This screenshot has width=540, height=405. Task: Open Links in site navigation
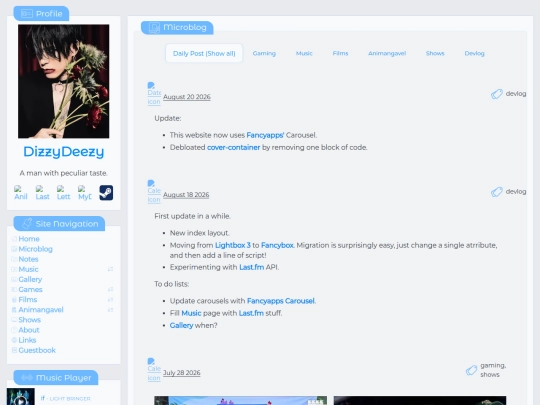(27, 340)
